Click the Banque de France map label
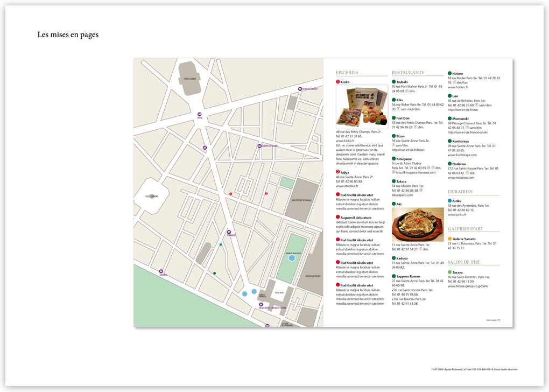The image size is (549, 392). tap(313, 276)
